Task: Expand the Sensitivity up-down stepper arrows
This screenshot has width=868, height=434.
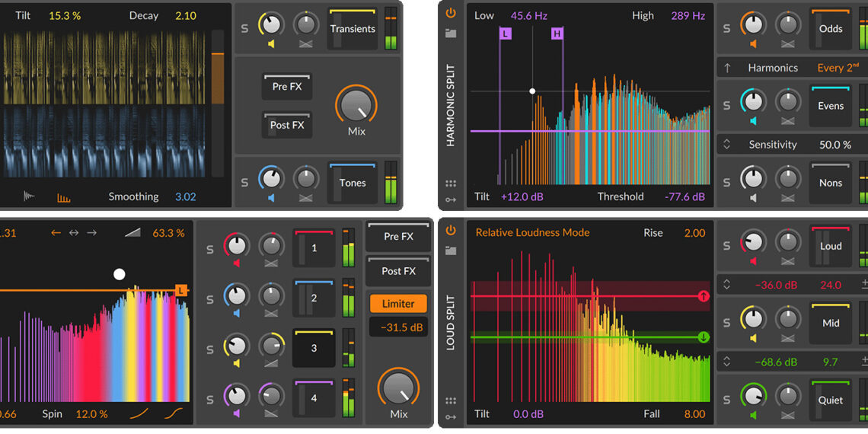Action: coord(727,144)
